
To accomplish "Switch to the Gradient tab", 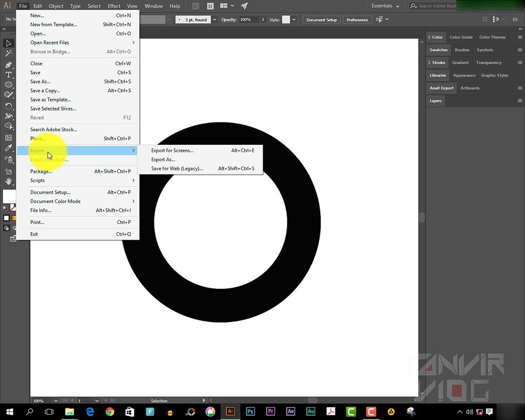I will pyautogui.click(x=460, y=62).
